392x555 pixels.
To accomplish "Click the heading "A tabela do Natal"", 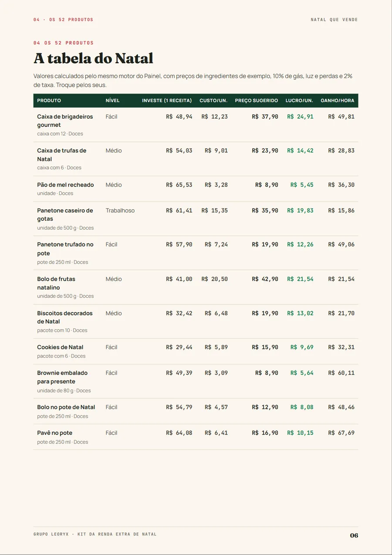I will 93,58.
